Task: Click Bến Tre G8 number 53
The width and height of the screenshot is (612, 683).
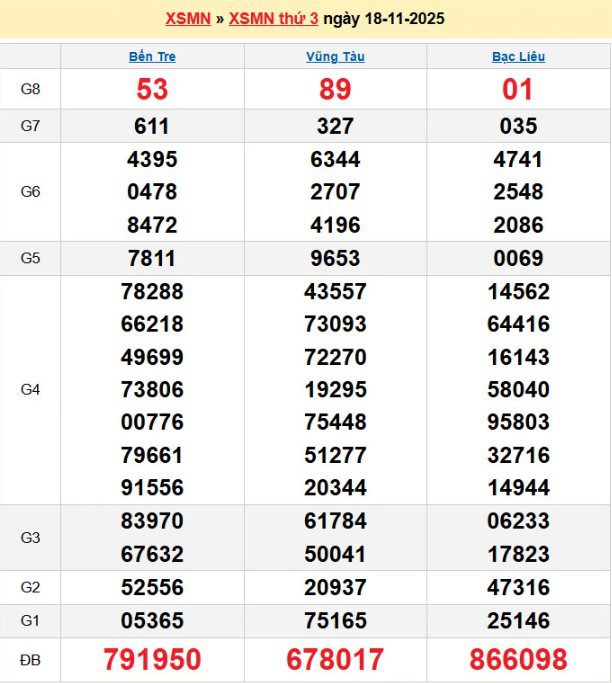Action: tap(152, 90)
